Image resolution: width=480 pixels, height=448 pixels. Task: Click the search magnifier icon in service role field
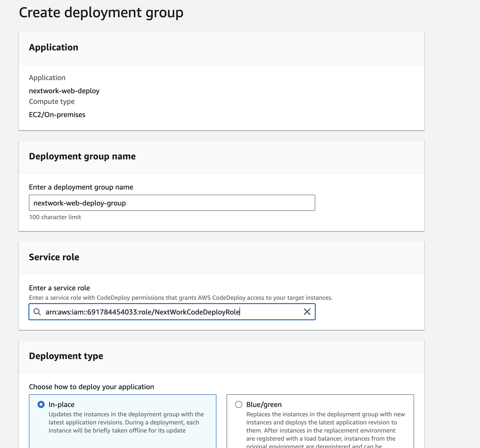[37, 312]
